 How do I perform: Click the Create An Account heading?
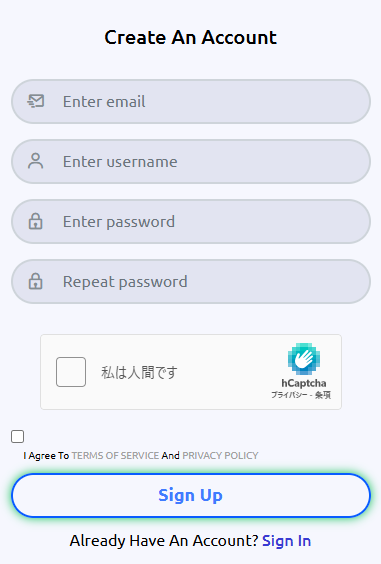pyautogui.click(x=191, y=37)
